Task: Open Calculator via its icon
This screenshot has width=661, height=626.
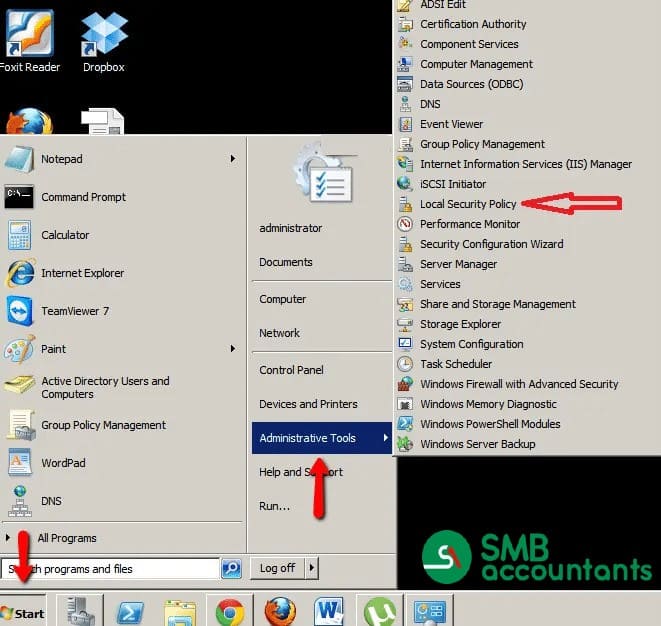Action: (19, 235)
